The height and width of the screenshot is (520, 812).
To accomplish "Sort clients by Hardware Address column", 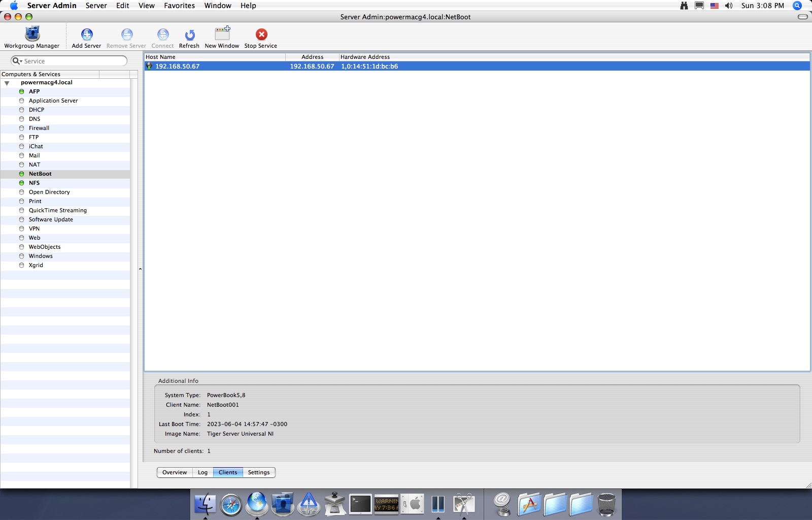I will [574, 57].
